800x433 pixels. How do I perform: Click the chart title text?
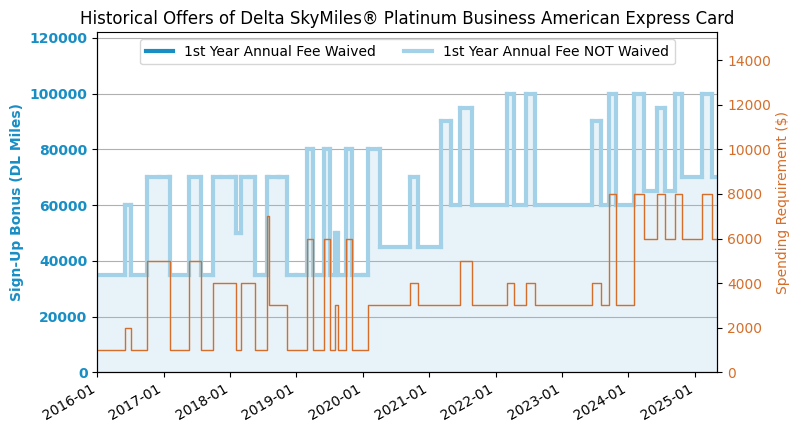407,18
